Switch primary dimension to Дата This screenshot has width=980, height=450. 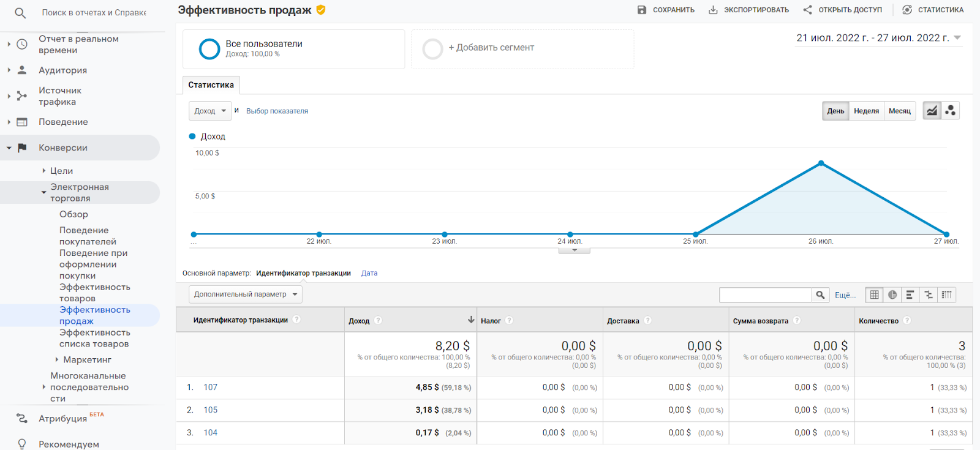[369, 273]
